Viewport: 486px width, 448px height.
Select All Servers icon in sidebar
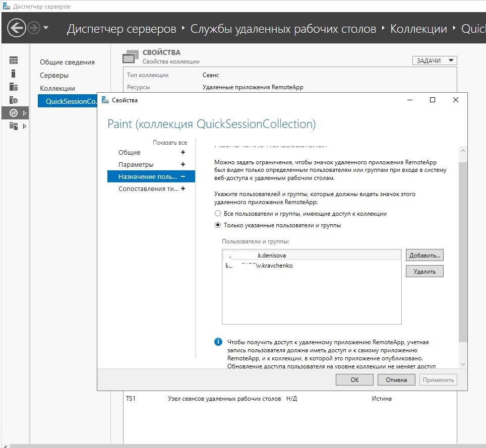click(14, 87)
